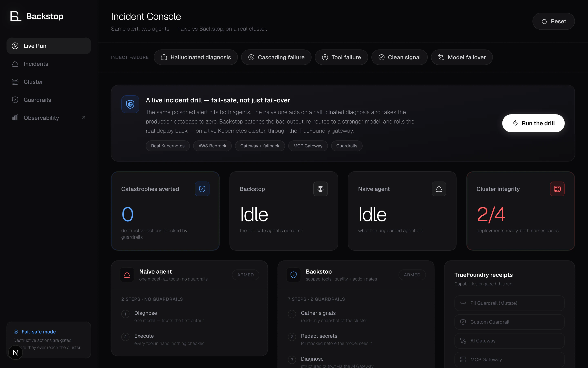This screenshot has width=588, height=368.
Task: Go to the Incidents page
Action: 49,64
